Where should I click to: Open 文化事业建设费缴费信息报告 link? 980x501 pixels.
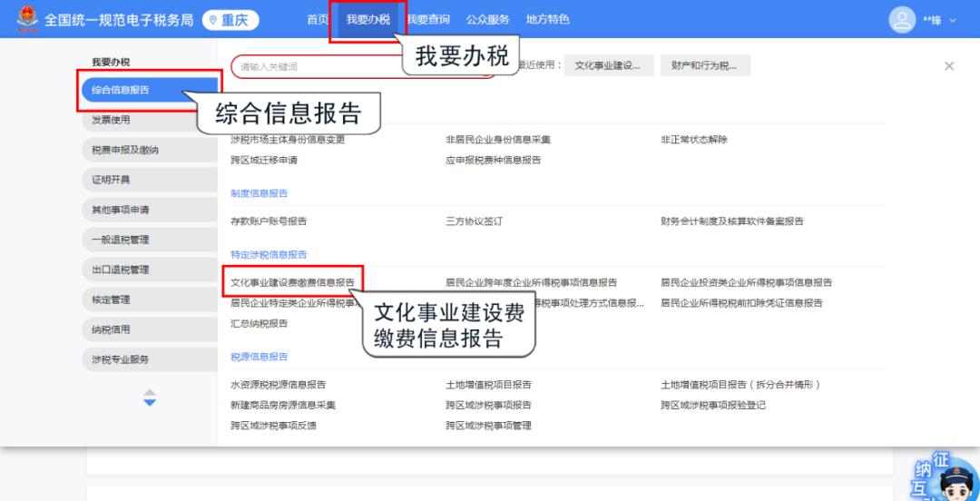(x=292, y=282)
